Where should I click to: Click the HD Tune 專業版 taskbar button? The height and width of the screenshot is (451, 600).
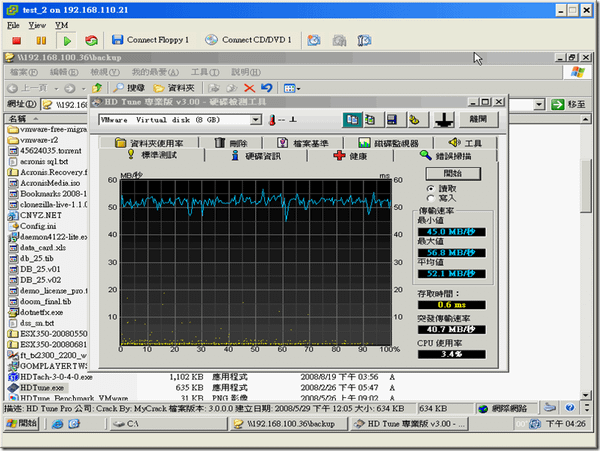409,424
